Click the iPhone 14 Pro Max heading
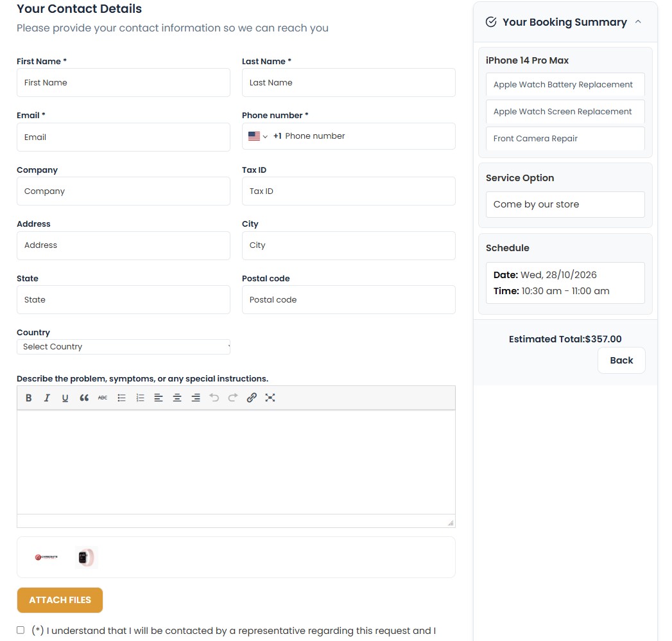This screenshot has width=672, height=641. coord(527,60)
